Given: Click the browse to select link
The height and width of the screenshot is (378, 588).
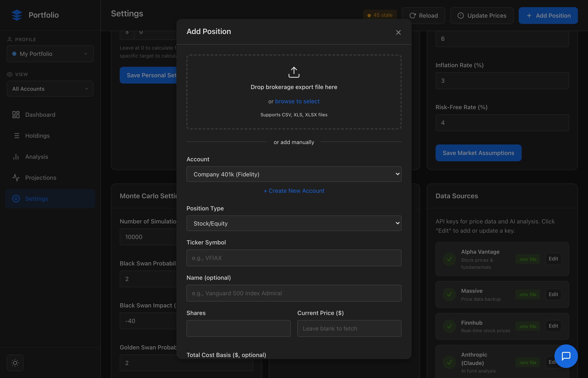Looking at the screenshot, I should 297,101.
